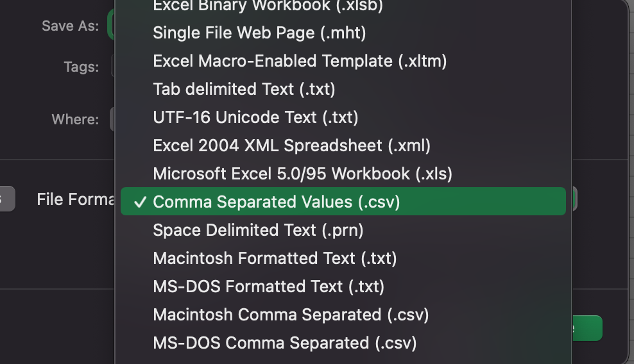Select Macintosh Formatted Text (.txt)

[x=275, y=258]
